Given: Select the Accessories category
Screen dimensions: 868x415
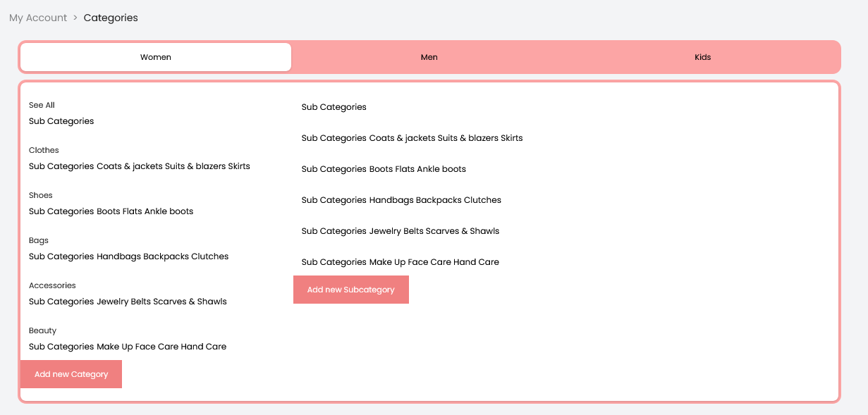Looking at the screenshot, I should coord(52,285).
